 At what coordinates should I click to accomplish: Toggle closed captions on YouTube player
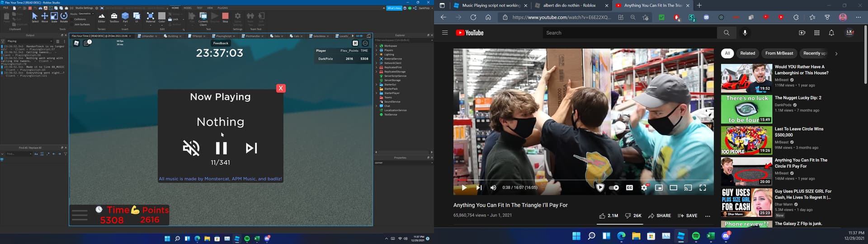629,188
